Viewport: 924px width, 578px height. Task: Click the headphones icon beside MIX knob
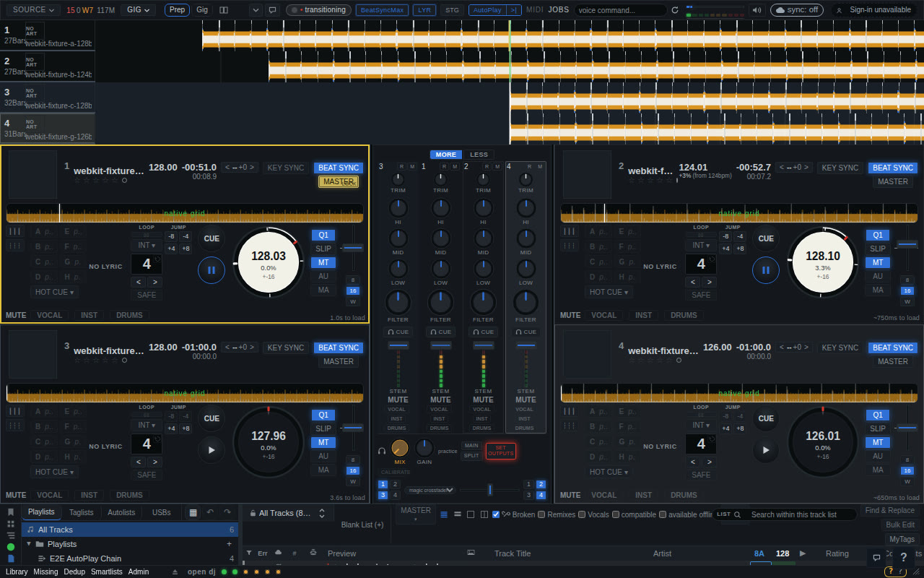382,451
